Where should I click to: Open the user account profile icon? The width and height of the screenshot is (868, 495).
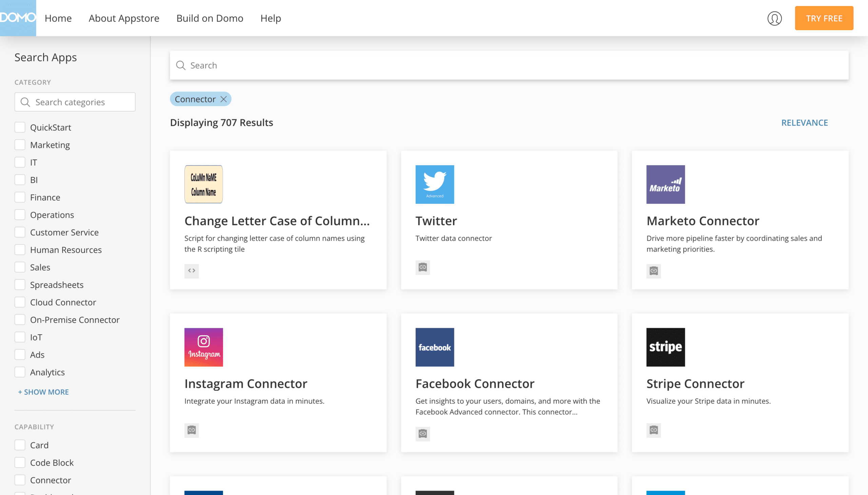pyautogui.click(x=774, y=18)
